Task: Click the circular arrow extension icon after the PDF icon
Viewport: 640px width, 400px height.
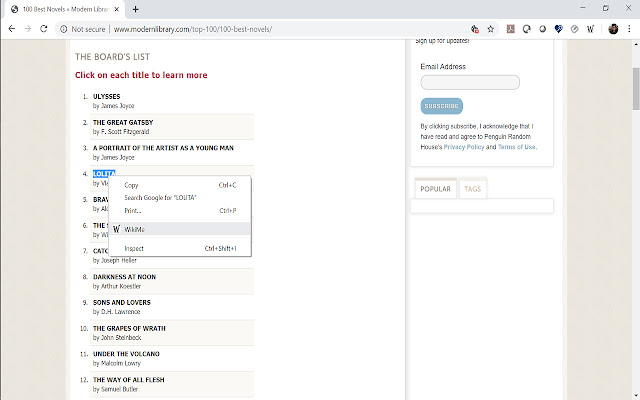Action: pyautogui.click(x=527, y=29)
